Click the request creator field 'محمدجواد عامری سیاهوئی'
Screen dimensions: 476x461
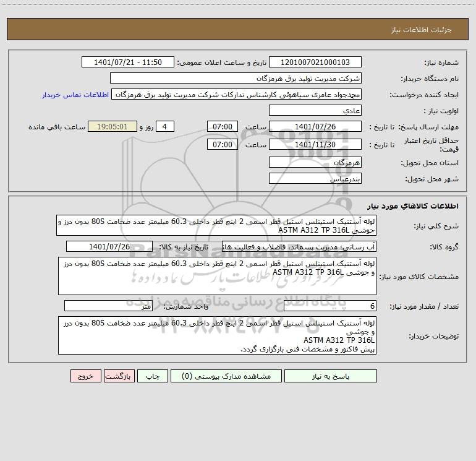pos(237,94)
